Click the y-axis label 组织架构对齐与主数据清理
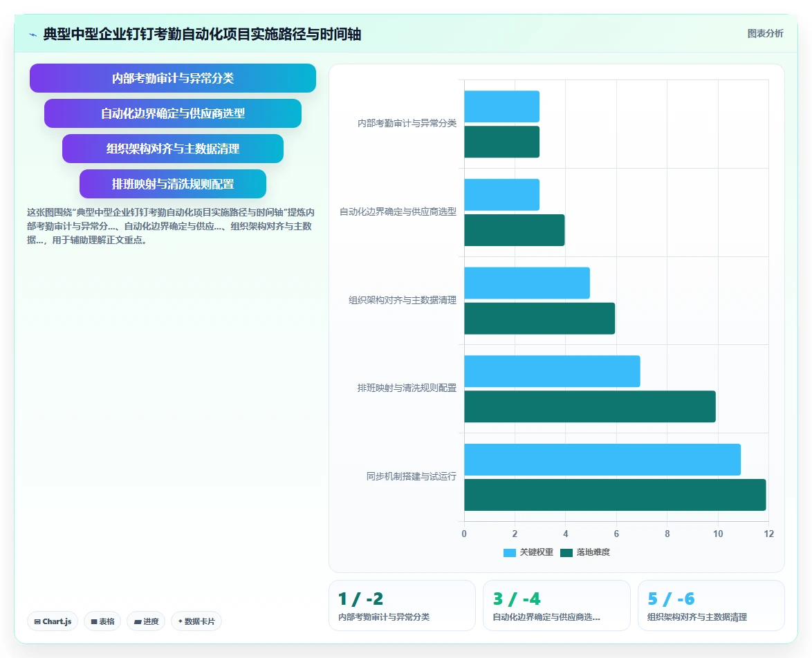Screen dimensions: 812x658 [403, 300]
